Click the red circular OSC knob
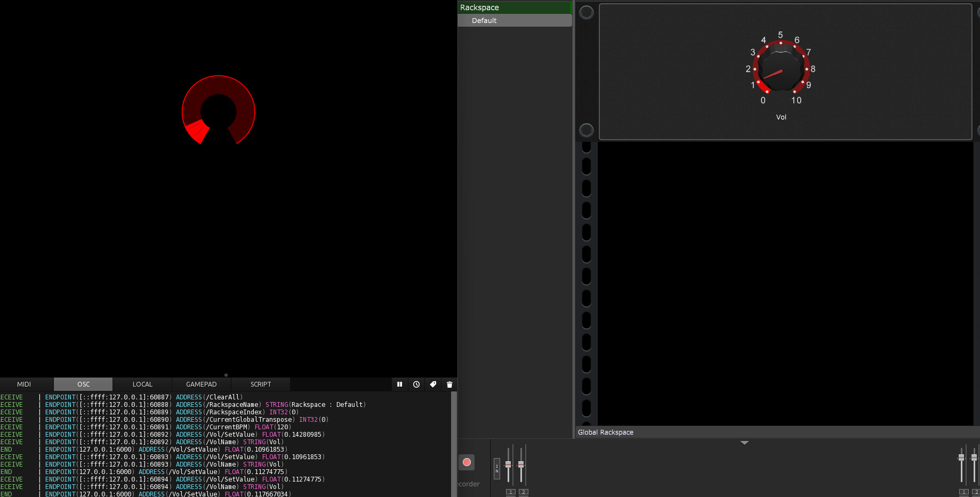The width and height of the screenshot is (980, 497). pyautogui.click(x=219, y=110)
